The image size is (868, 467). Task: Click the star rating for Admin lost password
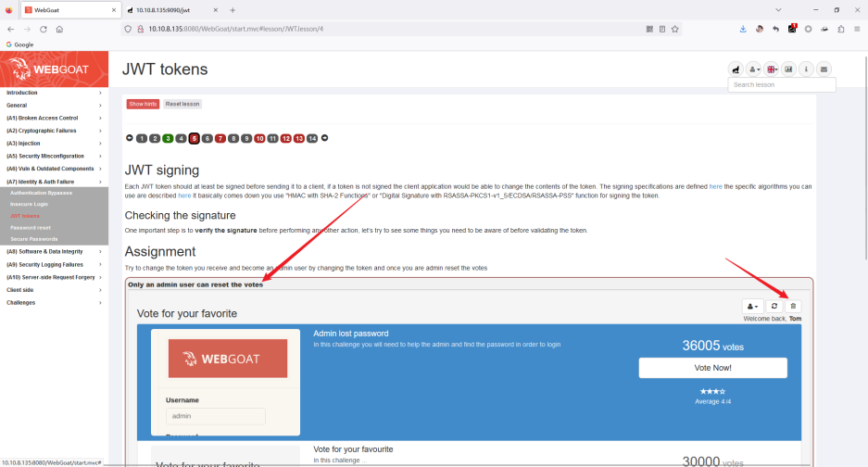pos(712,391)
